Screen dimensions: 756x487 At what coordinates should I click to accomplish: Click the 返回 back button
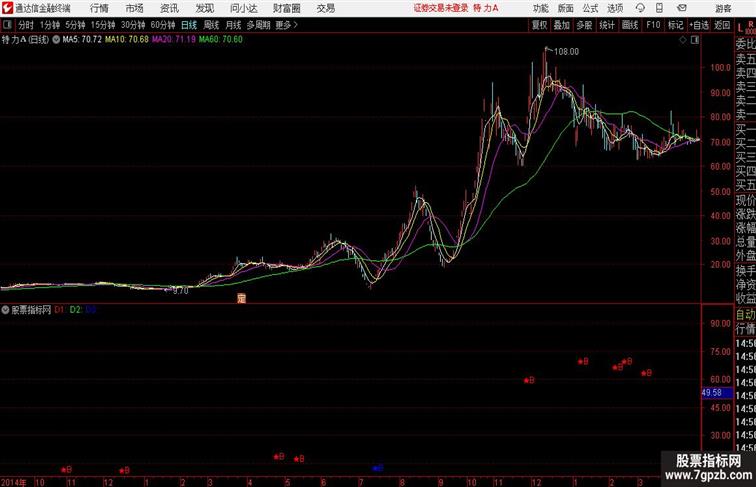click(722, 25)
